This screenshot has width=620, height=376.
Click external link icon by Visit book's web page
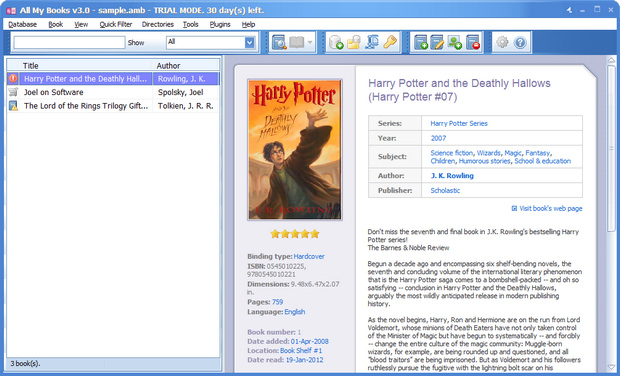click(514, 208)
